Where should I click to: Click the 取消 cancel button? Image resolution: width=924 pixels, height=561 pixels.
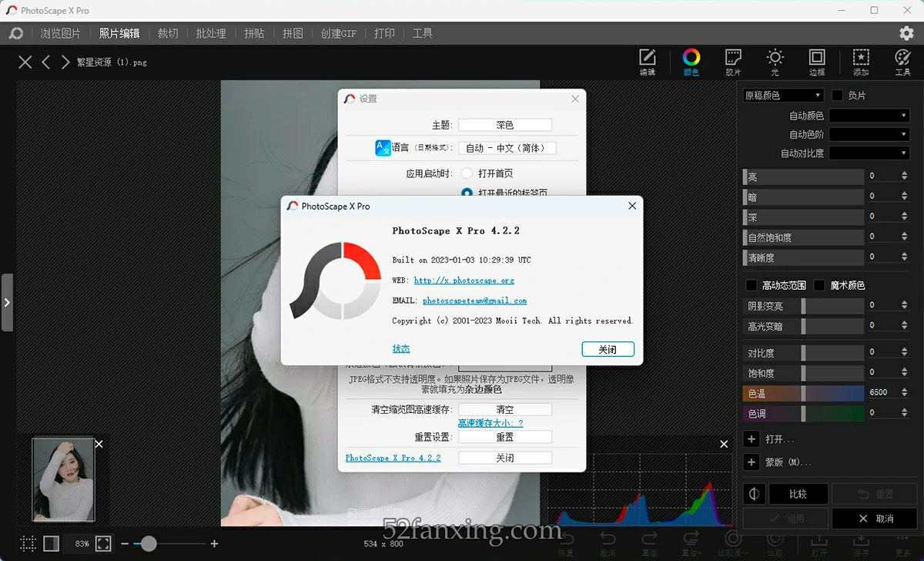click(875, 519)
